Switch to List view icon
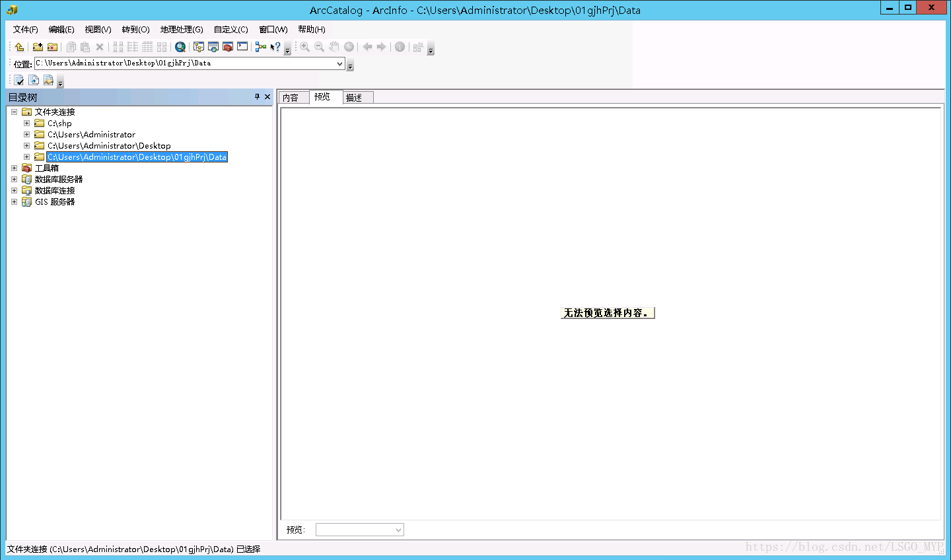The width and height of the screenshot is (951, 560). (x=133, y=47)
